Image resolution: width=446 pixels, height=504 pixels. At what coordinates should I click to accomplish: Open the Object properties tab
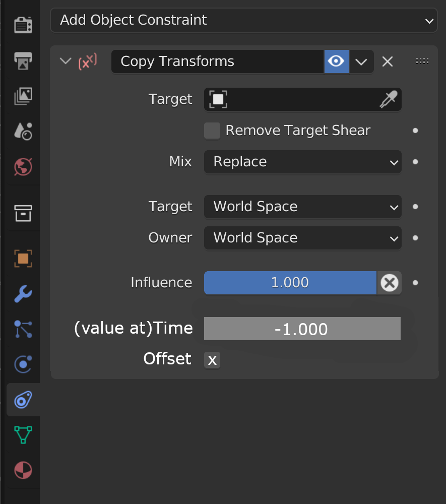[x=23, y=259]
